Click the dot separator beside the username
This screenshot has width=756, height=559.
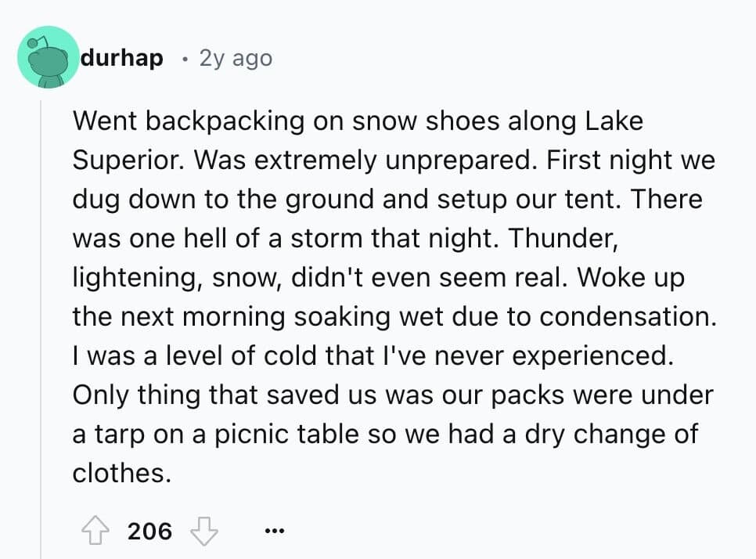coord(182,58)
